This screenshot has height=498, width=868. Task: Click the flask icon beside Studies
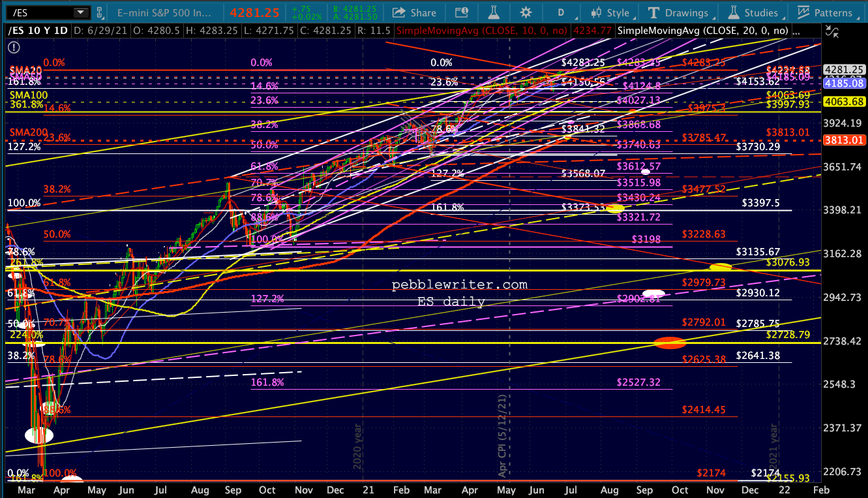(x=733, y=12)
